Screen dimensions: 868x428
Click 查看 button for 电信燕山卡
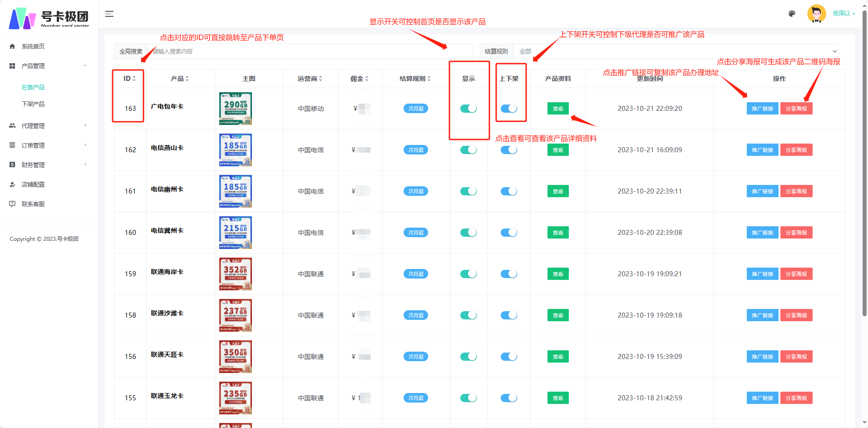point(558,150)
